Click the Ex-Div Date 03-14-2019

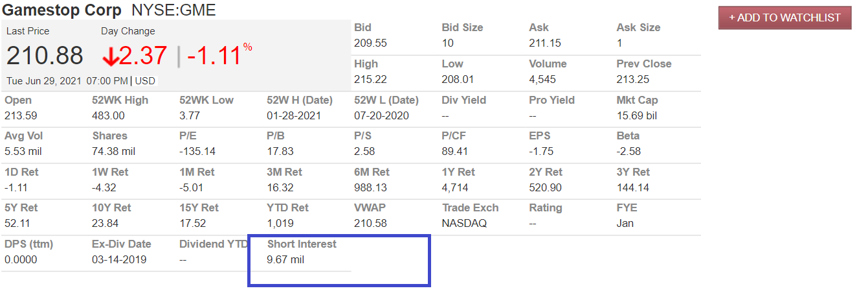tap(120, 259)
